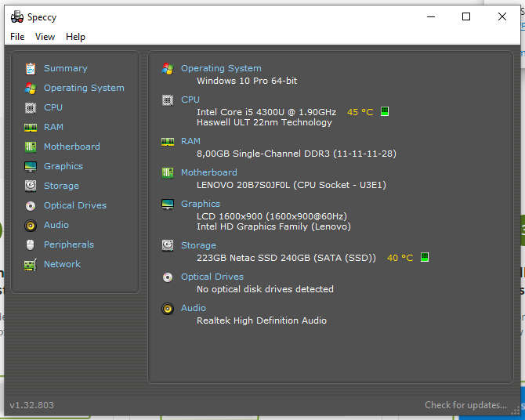Click the Graphics monitor icon in sidebar

(31, 166)
